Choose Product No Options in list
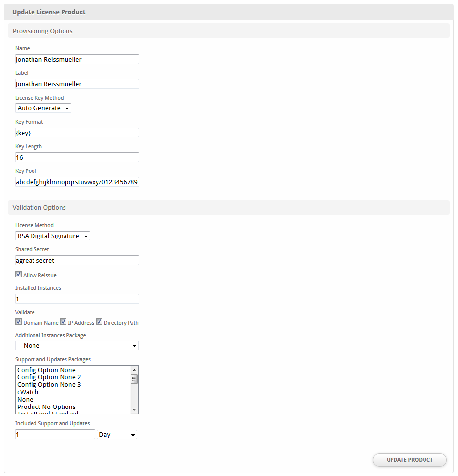 coord(47,407)
